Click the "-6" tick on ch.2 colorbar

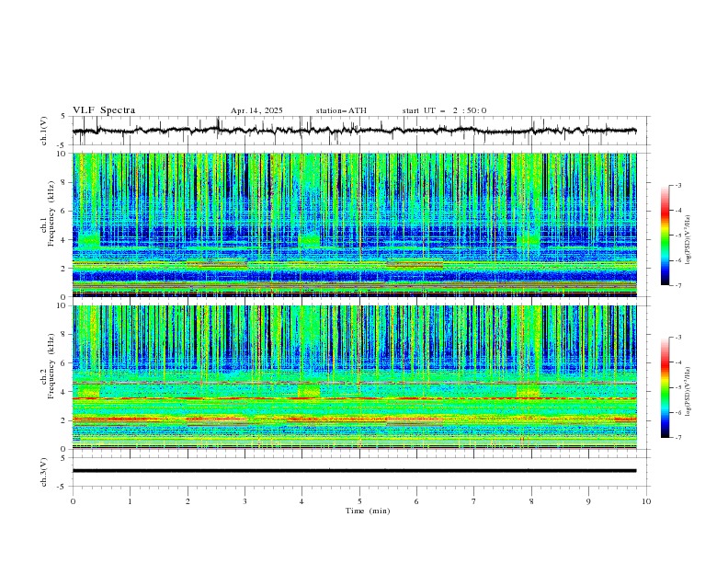point(677,412)
